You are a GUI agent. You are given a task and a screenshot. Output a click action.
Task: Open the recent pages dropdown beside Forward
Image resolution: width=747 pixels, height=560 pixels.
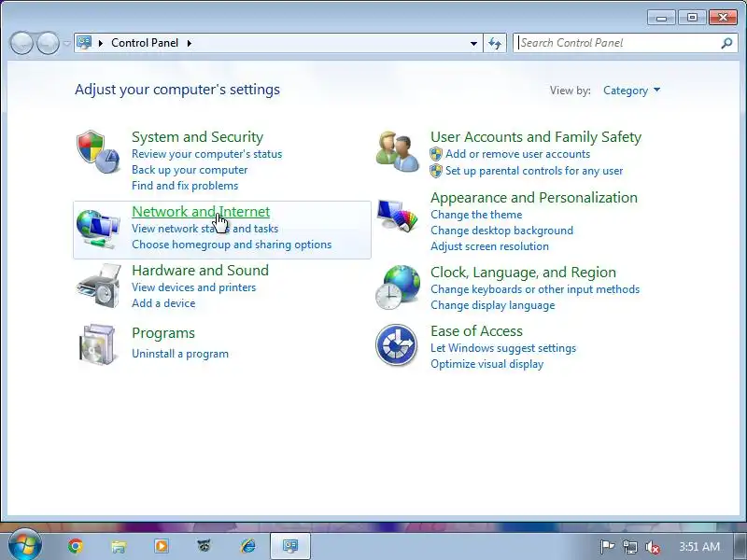pos(66,43)
